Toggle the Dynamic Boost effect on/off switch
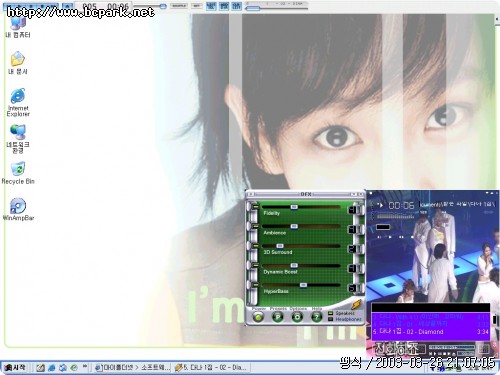500x375 pixels. coord(255,265)
